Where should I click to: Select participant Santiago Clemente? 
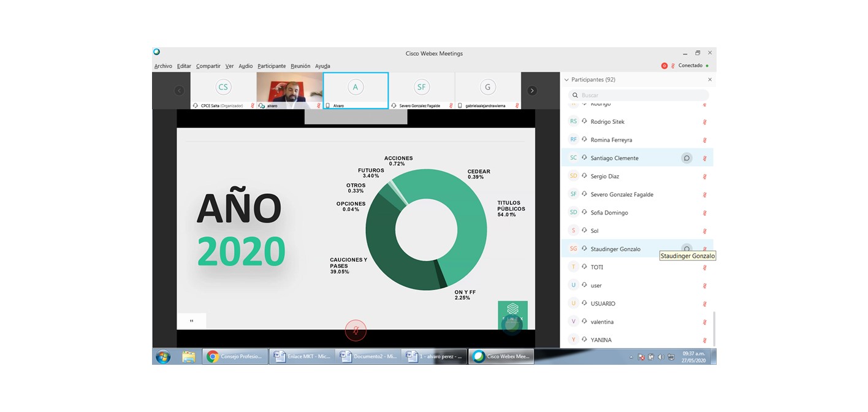point(614,158)
